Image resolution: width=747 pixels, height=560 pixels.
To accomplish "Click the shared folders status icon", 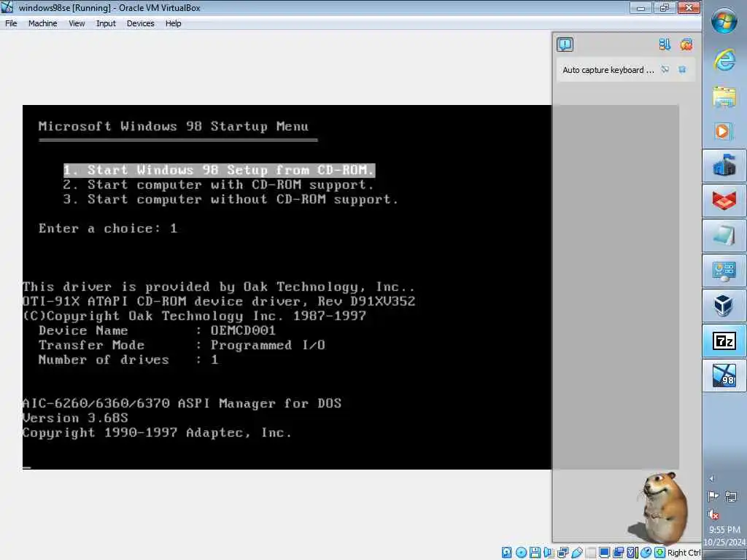I will (x=591, y=553).
